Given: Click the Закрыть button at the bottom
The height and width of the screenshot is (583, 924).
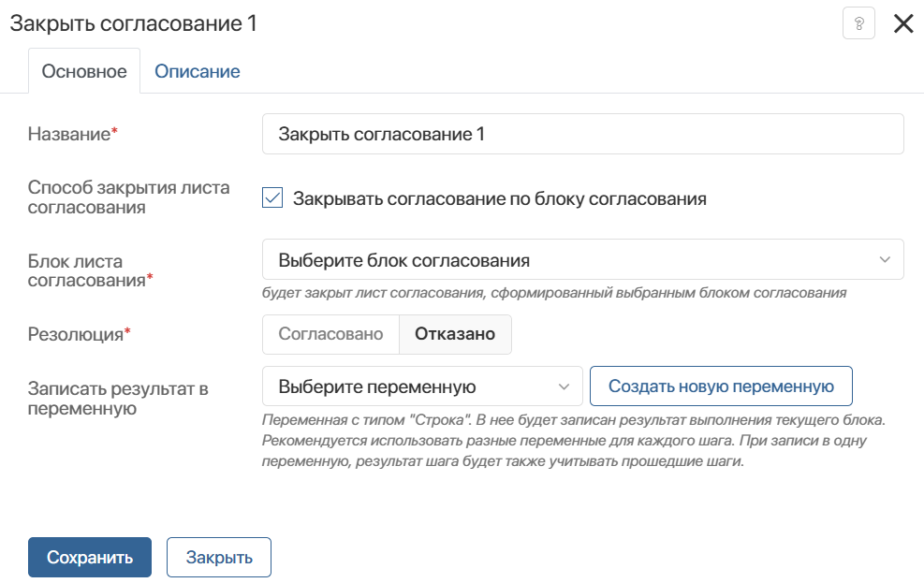Looking at the screenshot, I should point(219,557).
